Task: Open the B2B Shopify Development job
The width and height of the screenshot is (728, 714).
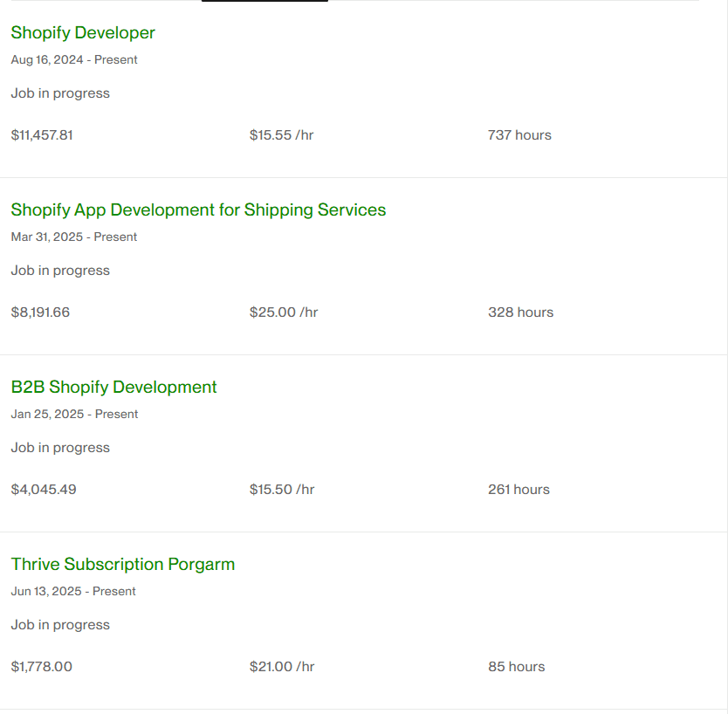Action: (x=113, y=388)
